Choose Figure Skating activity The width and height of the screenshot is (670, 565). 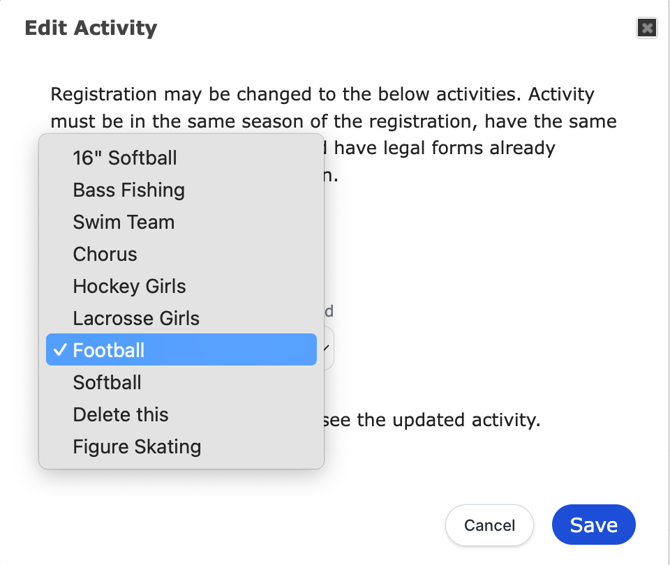coord(181,446)
